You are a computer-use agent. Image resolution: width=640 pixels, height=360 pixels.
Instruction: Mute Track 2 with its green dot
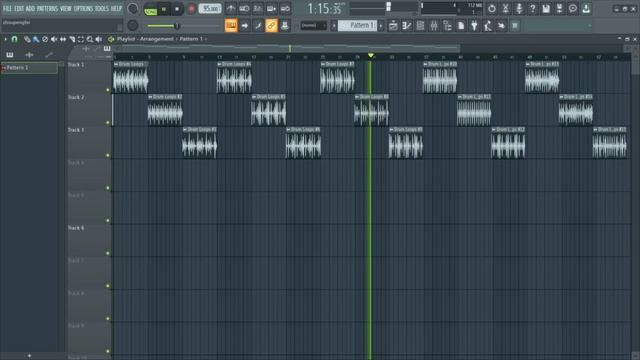pos(108,122)
